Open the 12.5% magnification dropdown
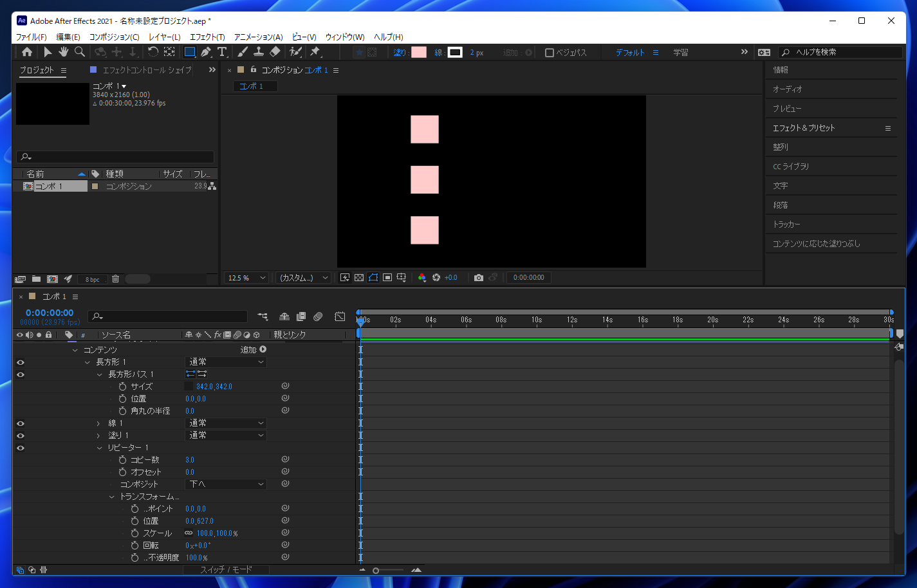Viewport: 917px width, 588px height. click(x=246, y=278)
